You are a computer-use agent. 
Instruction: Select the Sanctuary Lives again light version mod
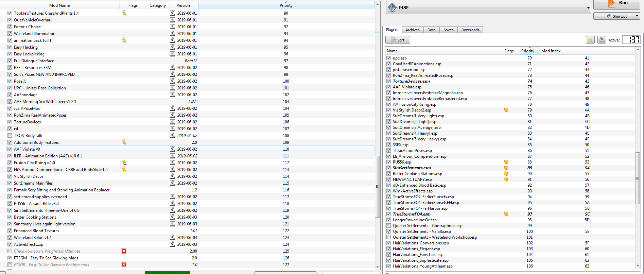pyautogui.click(x=187, y=224)
